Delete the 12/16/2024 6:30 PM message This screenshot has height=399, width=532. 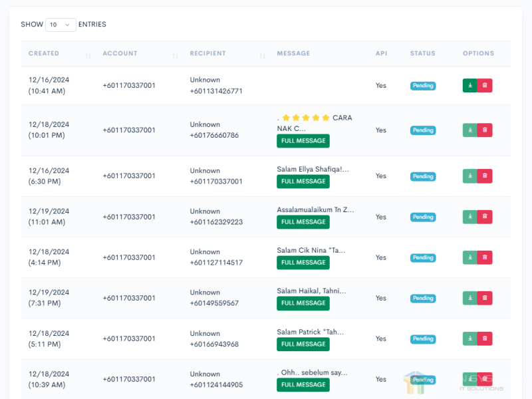(485, 176)
